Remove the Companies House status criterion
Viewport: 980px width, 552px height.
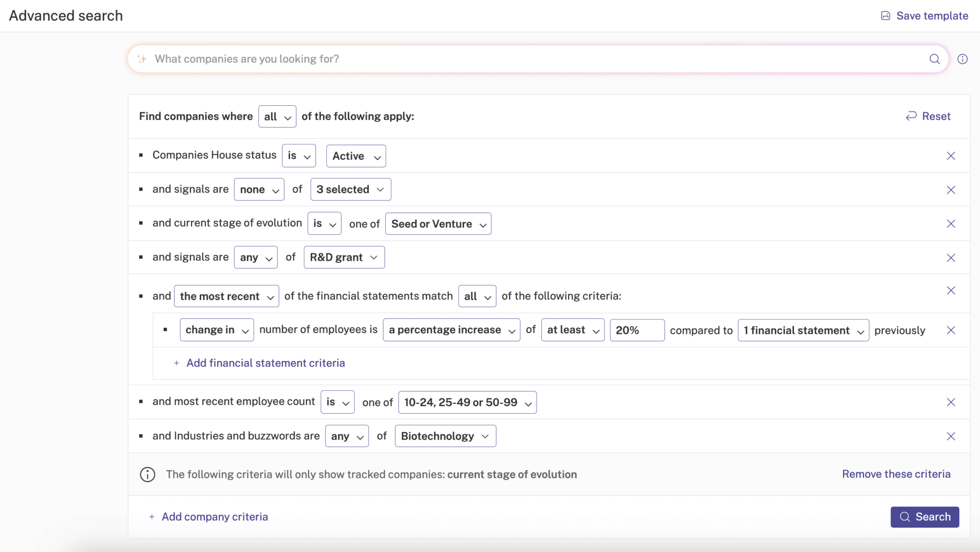[x=951, y=156]
